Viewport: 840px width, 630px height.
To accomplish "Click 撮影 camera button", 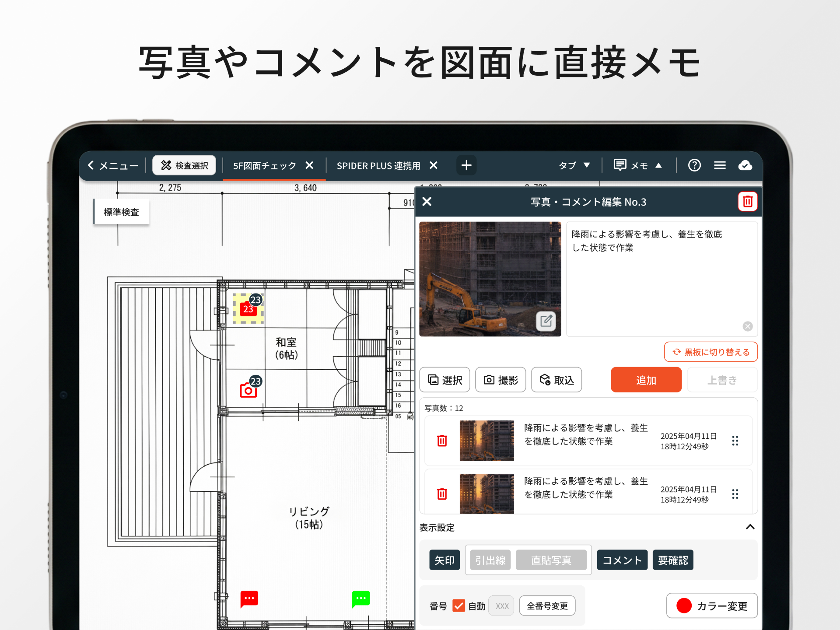I will (x=500, y=380).
